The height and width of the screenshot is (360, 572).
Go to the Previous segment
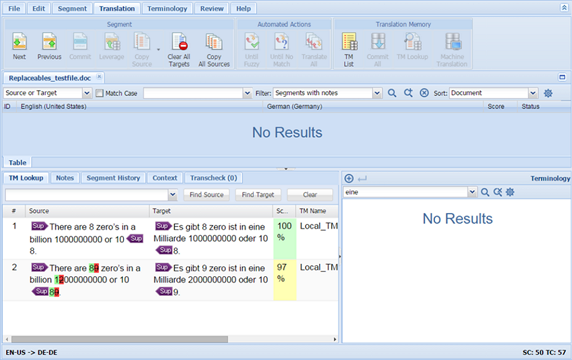pyautogui.click(x=49, y=46)
